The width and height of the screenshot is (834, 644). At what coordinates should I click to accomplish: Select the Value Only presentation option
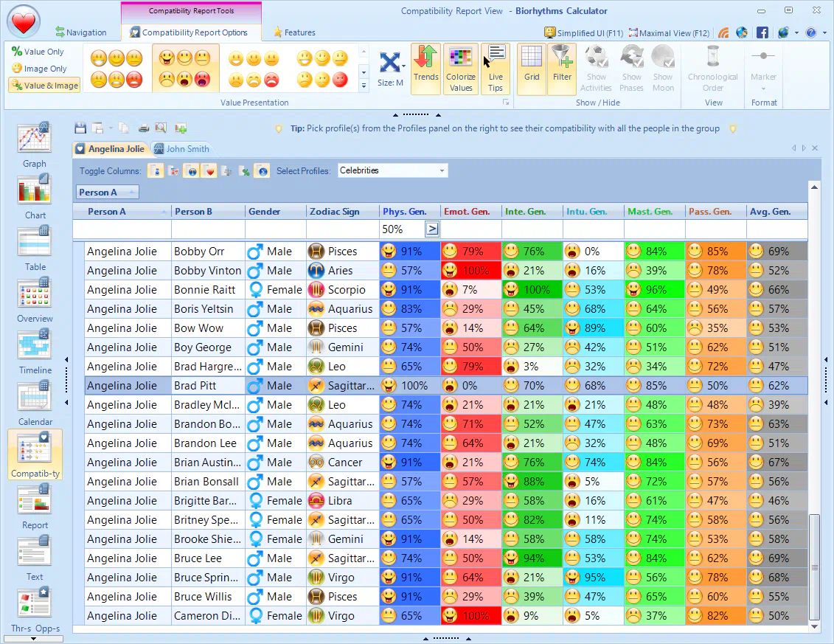[38, 52]
